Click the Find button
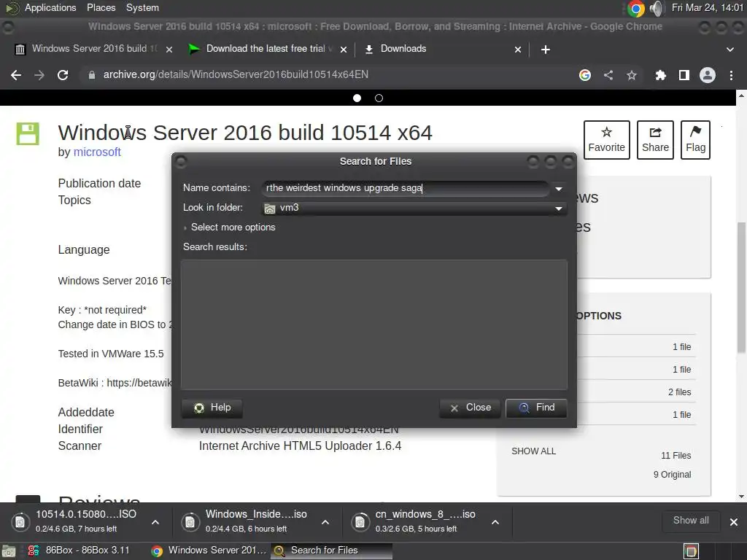Viewport: 747px width, 560px height. (536, 408)
